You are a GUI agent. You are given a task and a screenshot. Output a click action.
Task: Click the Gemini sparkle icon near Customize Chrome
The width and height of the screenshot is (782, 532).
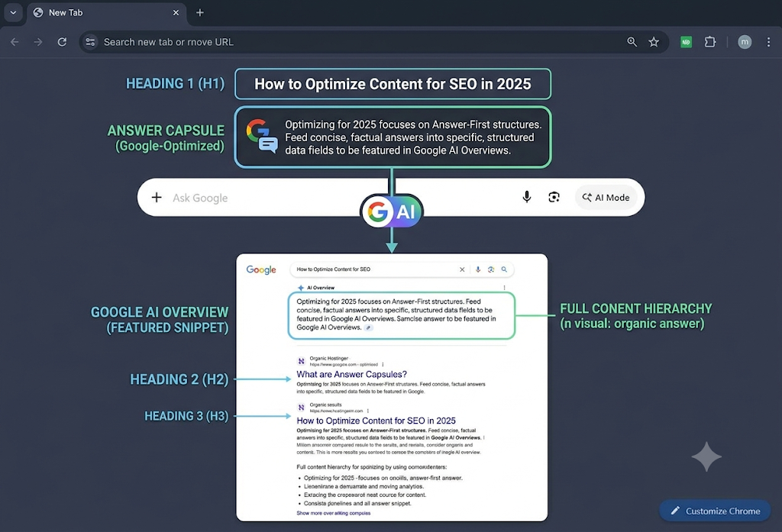pos(706,456)
